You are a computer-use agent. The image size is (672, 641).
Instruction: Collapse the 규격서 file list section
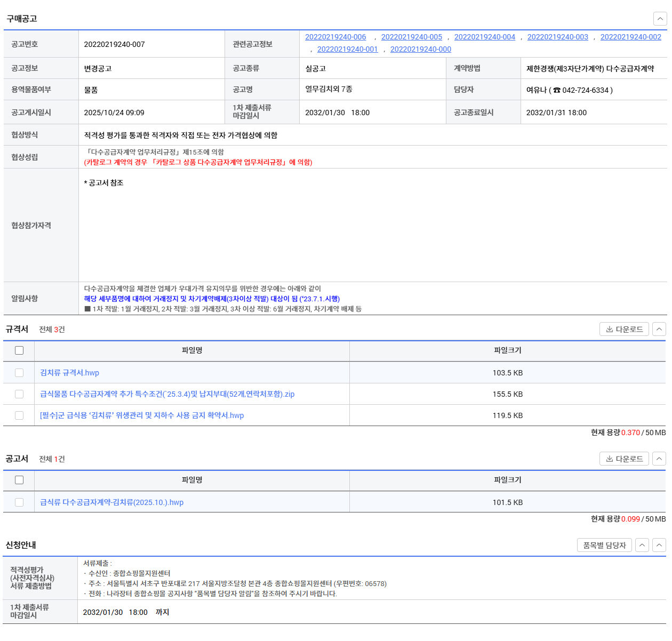pyautogui.click(x=659, y=330)
